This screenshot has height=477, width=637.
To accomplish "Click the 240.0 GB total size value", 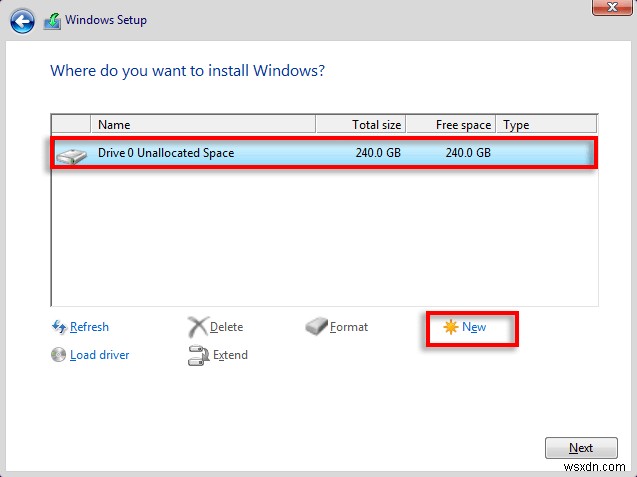I will coord(378,153).
